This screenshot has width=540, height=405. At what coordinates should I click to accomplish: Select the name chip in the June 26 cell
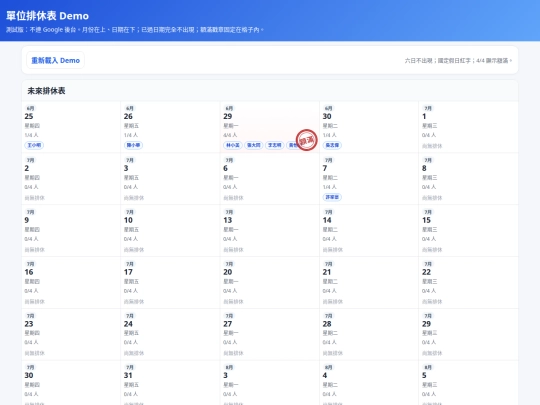click(133, 145)
